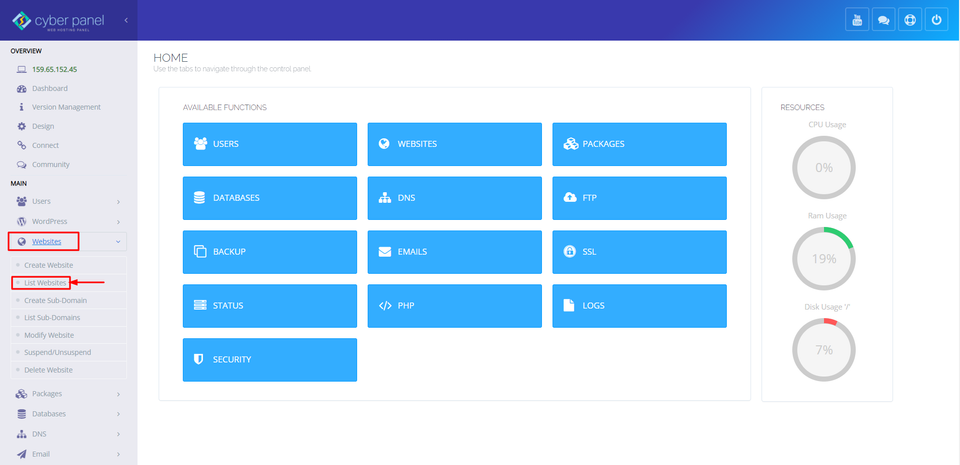Open the chat bubbles icon in header

[883, 20]
